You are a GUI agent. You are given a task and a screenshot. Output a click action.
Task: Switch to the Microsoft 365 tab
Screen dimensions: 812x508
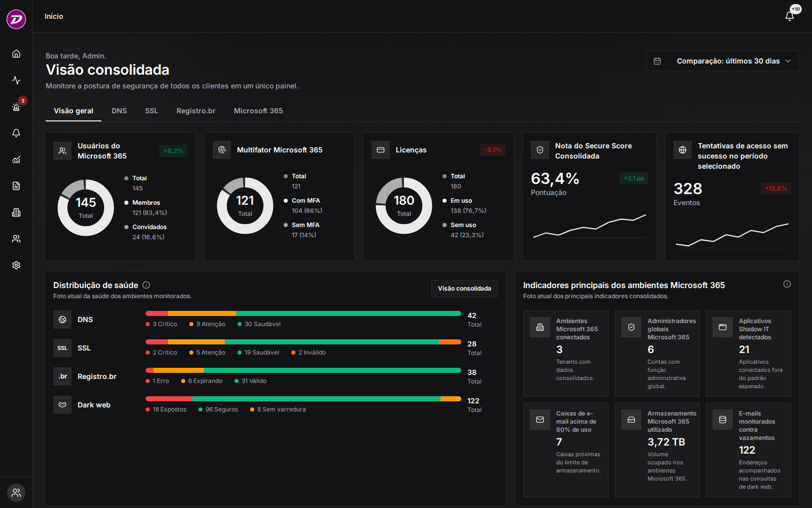pos(258,111)
